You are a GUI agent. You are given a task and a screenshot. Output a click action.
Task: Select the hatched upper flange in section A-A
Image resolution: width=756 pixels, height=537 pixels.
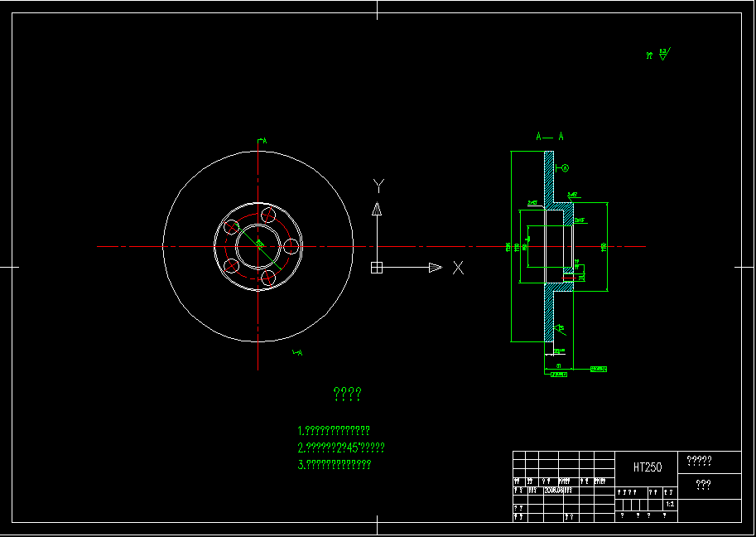click(x=549, y=177)
